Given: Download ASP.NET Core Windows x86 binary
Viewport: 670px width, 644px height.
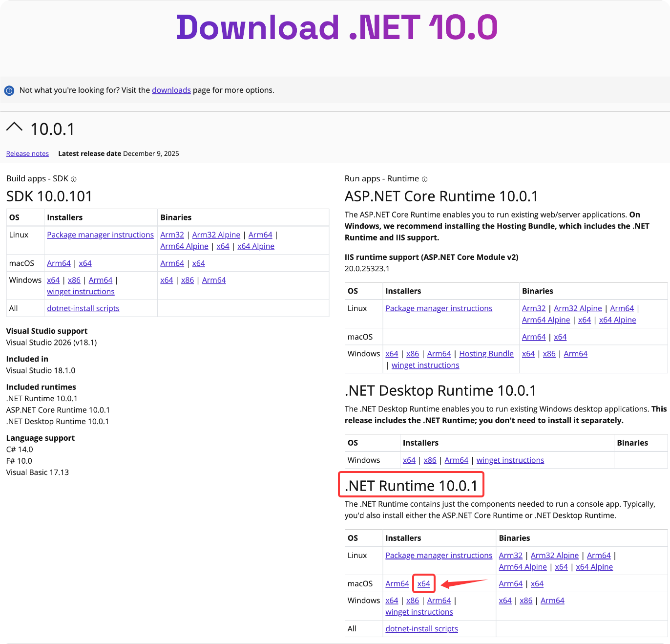Looking at the screenshot, I should (549, 354).
